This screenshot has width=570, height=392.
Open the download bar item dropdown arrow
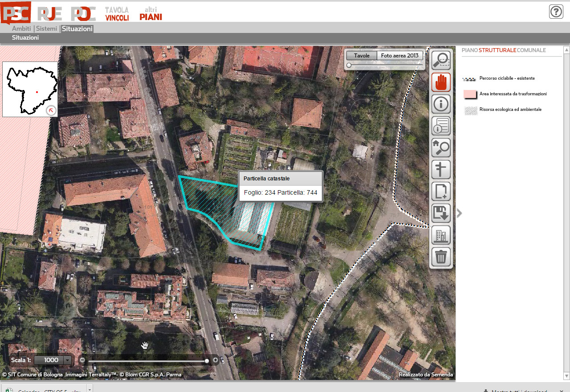[90, 388]
